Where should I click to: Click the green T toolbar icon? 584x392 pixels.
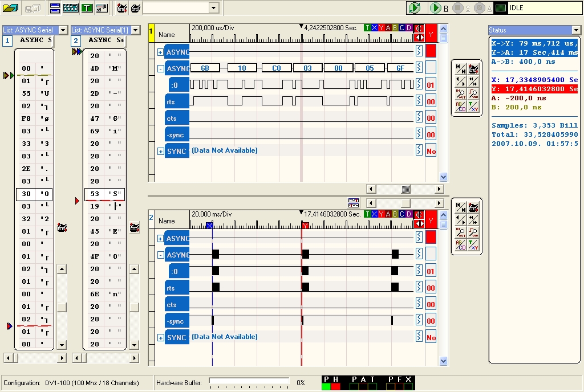(x=86, y=8)
